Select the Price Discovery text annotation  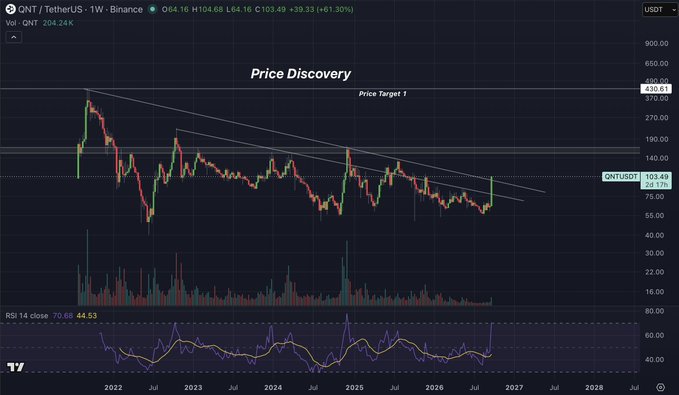(x=301, y=74)
